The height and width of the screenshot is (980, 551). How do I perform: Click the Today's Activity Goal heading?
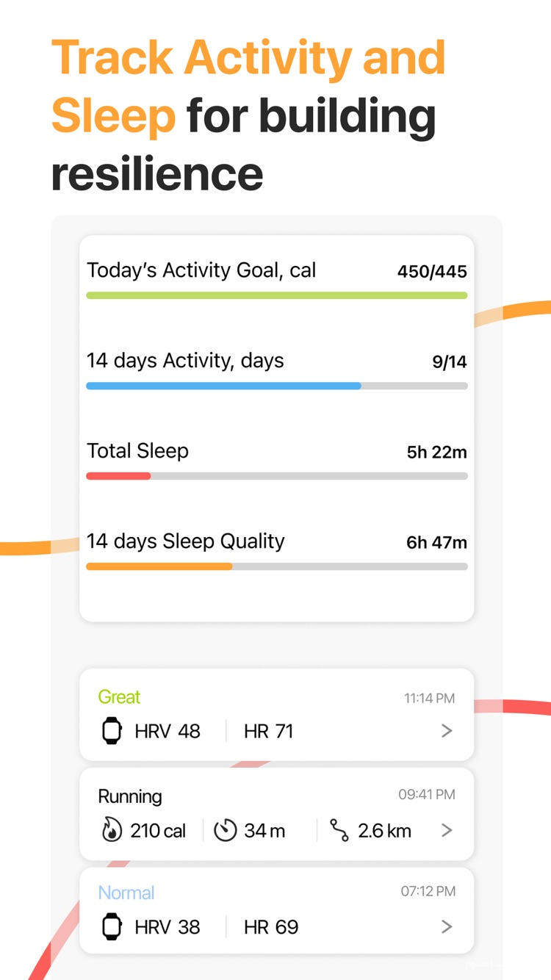coord(201,270)
